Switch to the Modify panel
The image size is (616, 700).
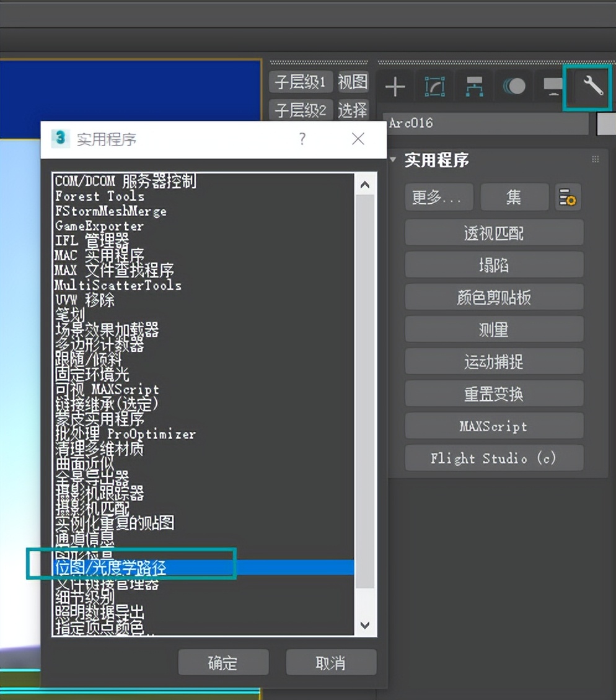pyautogui.click(x=434, y=87)
